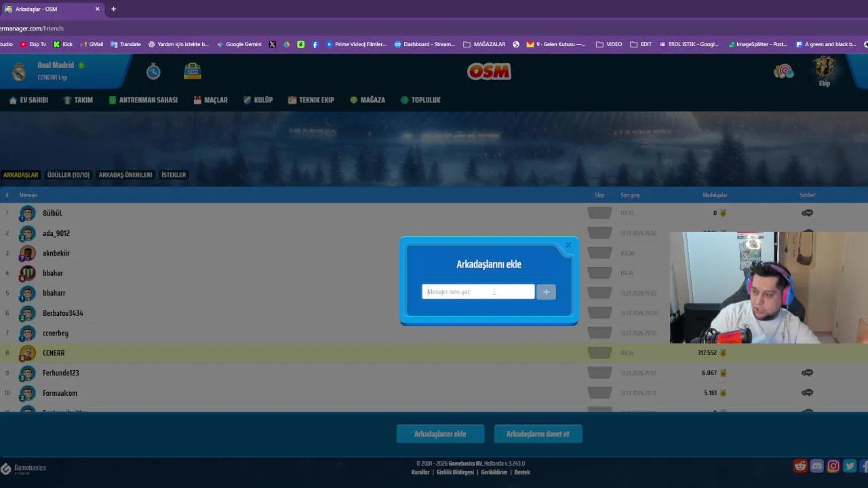Click CCNERR's manager avatar
The height and width of the screenshot is (488, 868).
coord(27,353)
